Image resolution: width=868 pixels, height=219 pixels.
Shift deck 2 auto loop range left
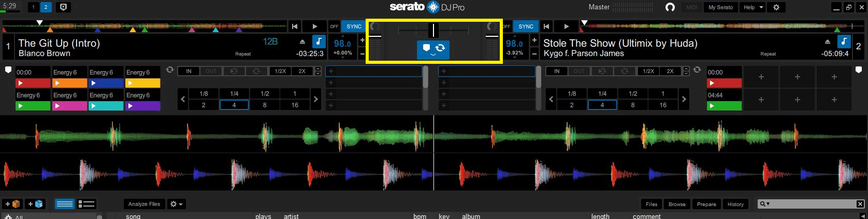(x=551, y=99)
